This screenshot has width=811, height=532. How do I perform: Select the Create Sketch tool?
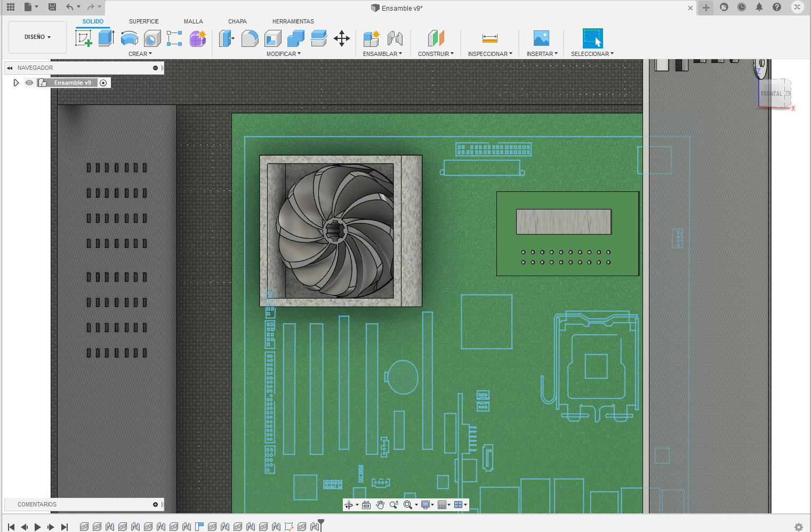point(83,38)
